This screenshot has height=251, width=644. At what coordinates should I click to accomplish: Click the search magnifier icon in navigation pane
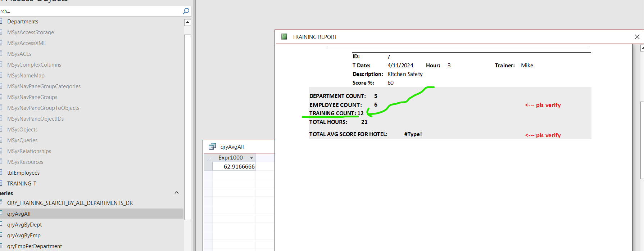click(186, 11)
